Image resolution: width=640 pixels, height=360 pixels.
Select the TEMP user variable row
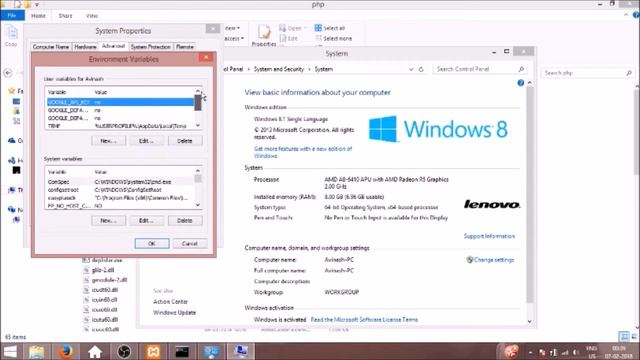pyautogui.click(x=120, y=126)
